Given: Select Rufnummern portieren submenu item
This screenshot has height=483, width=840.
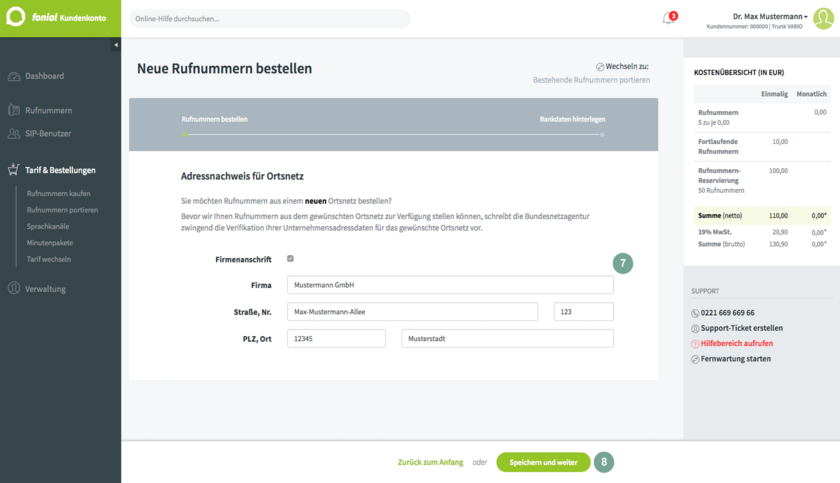Looking at the screenshot, I should (62, 210).
